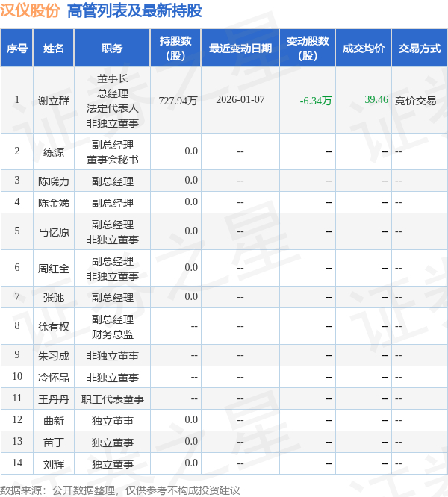Click the 持股数(股) column header

pos(175,49)
